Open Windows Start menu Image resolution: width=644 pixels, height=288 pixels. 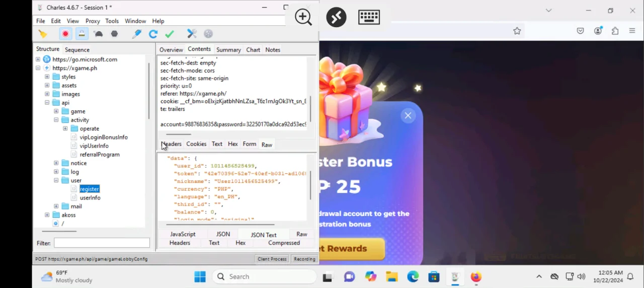(200, 276)
